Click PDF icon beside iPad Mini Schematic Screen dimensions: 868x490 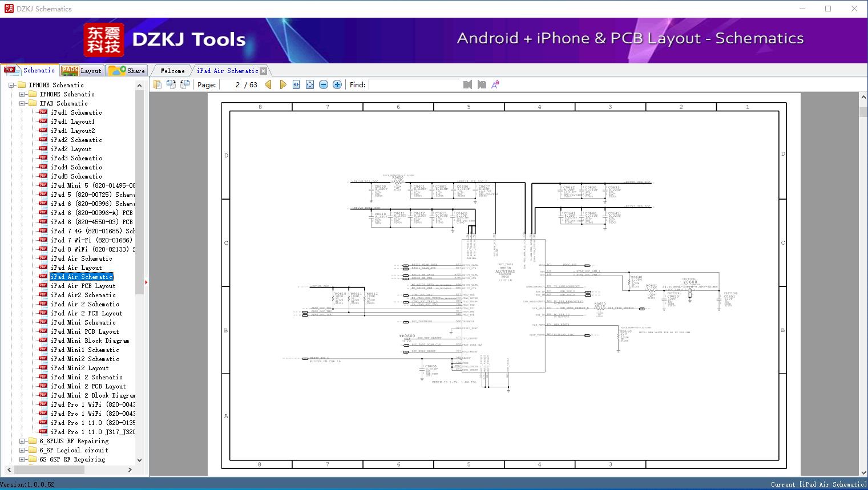tap(43, 322)
